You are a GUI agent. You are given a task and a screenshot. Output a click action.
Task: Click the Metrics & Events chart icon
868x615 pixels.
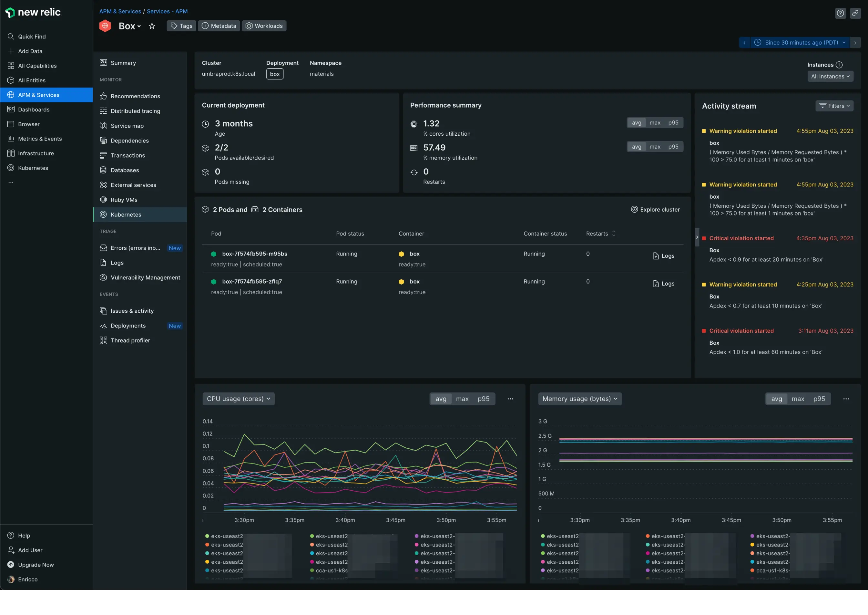tap(11, 139)
